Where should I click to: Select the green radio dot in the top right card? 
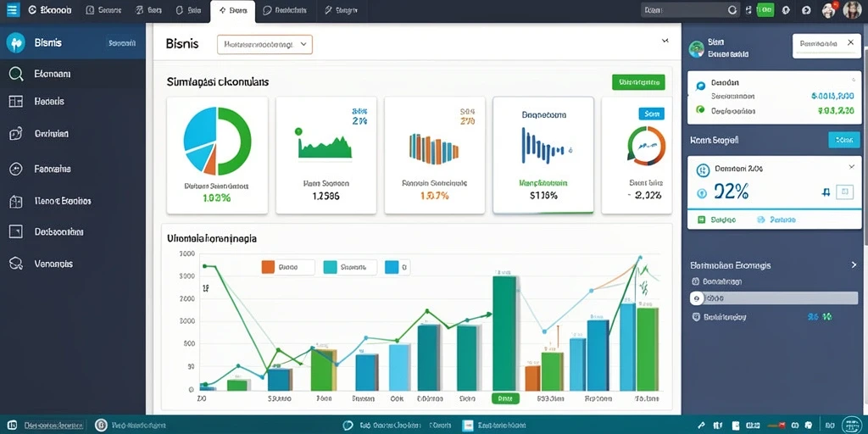tap(700, 109)
